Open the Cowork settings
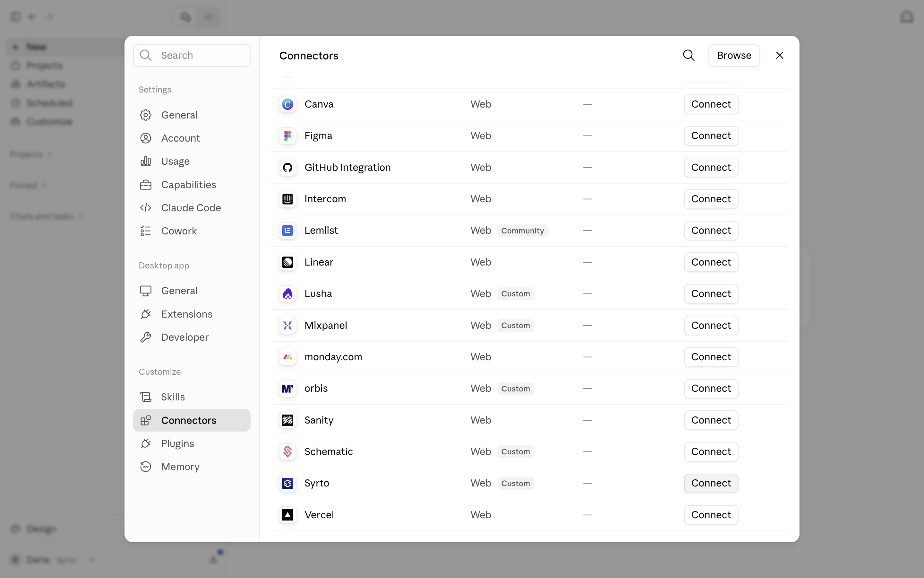 click(x=192, y=231)
